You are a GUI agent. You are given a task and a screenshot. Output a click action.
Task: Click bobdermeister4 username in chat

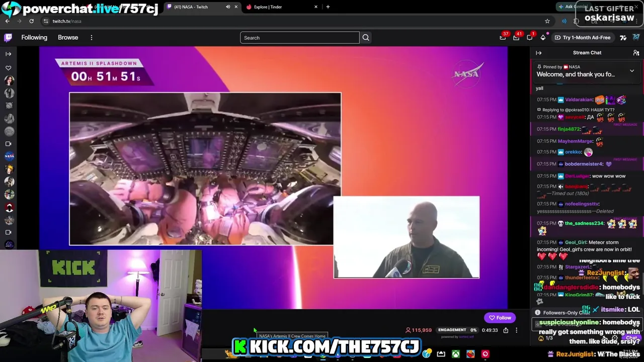point(584,164)
